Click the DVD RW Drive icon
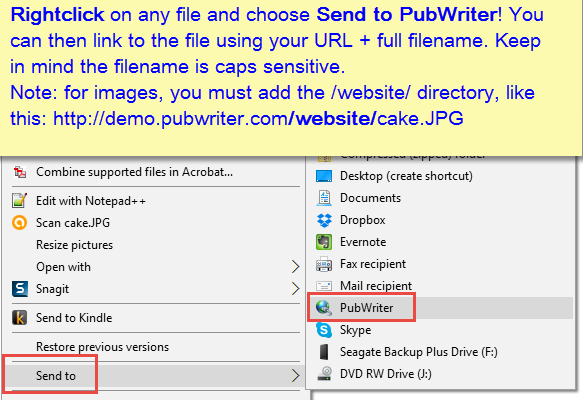The image size is (583, 400). (324, 374)
